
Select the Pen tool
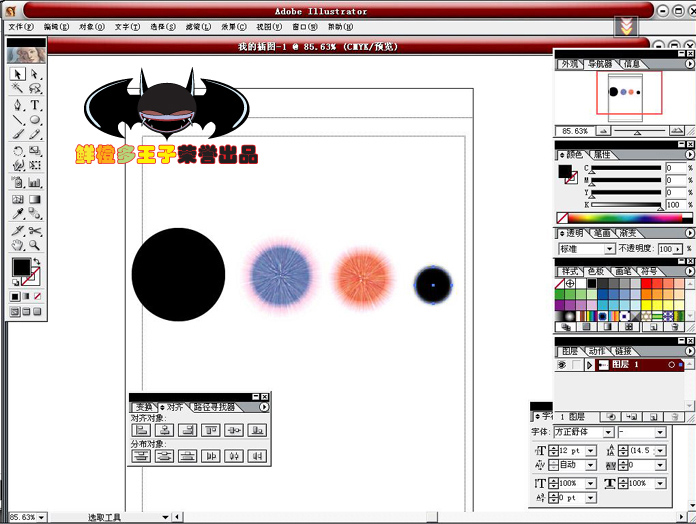[18, 105]
